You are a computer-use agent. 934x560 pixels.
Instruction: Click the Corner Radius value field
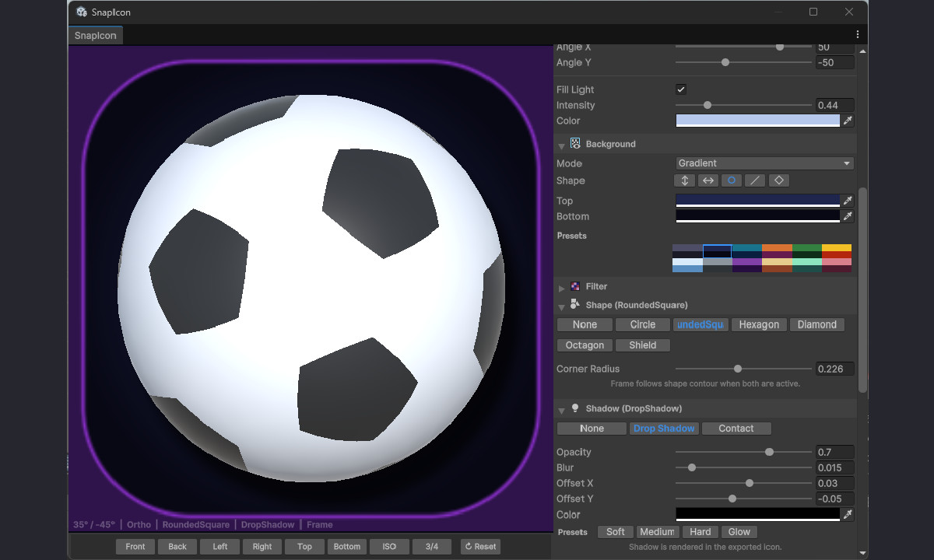tap(834, 368)
